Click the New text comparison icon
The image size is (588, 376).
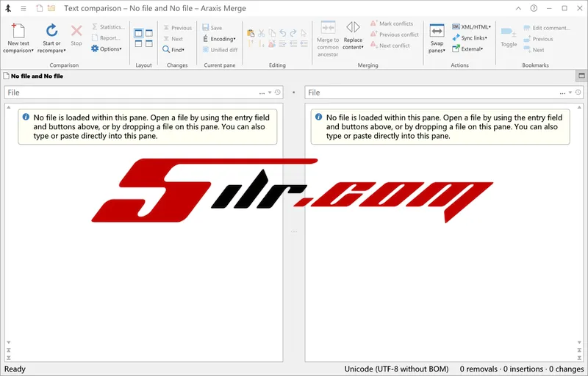tap(18, 31)
